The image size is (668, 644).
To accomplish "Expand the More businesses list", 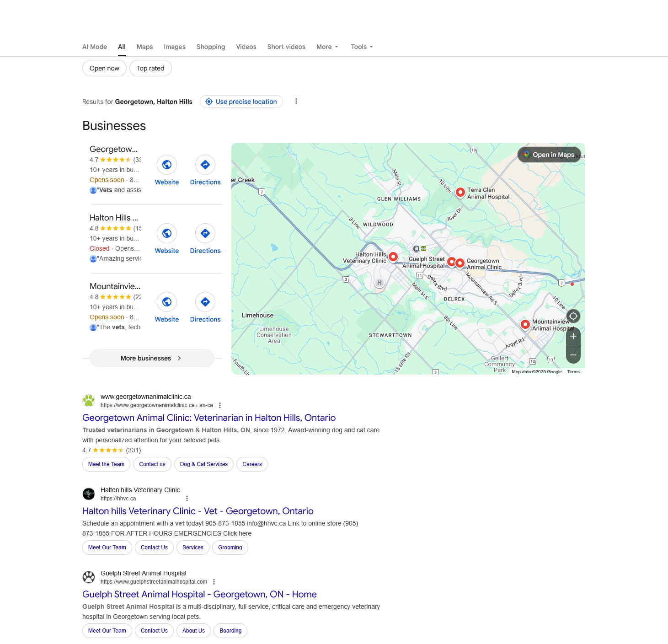I will click(x=152, y=358).
